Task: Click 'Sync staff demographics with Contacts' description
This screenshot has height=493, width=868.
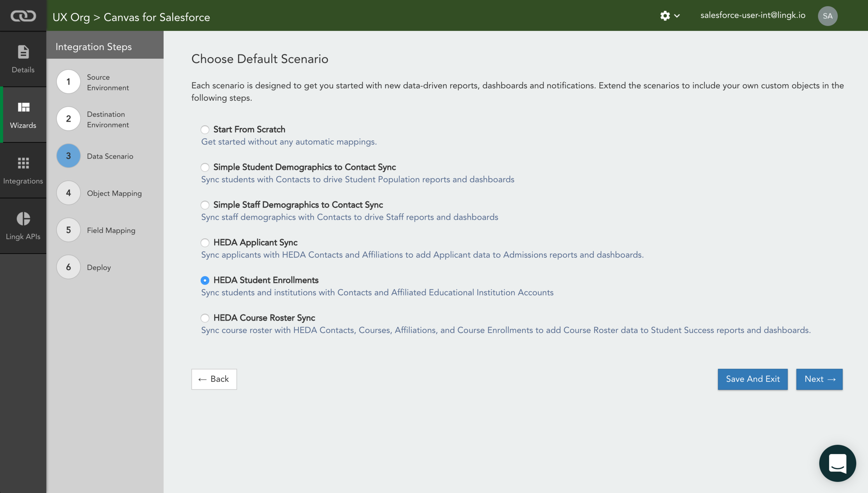Action: point(350,217)
